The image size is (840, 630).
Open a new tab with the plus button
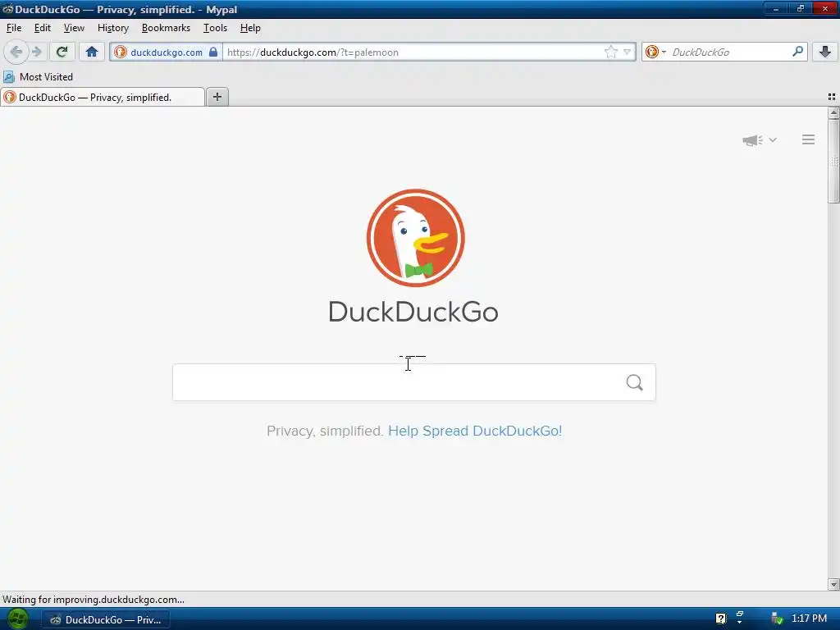217,97
